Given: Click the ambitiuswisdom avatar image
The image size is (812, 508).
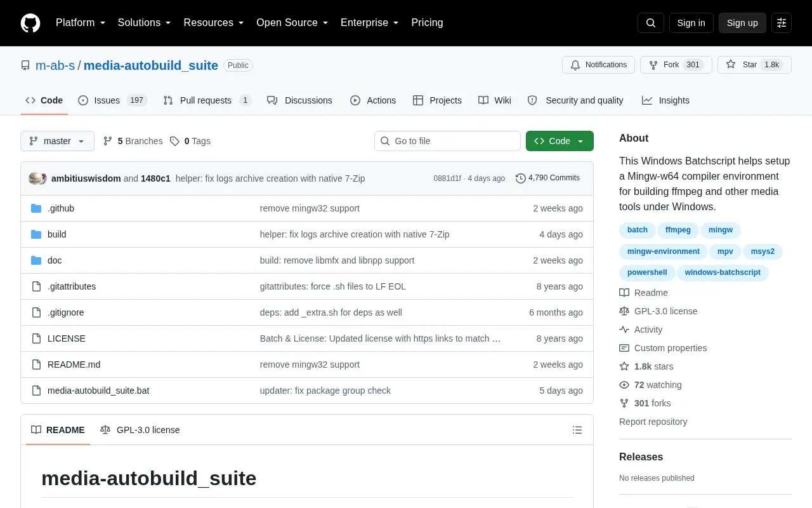Looking at the screenshot, I should click(36, 178).
